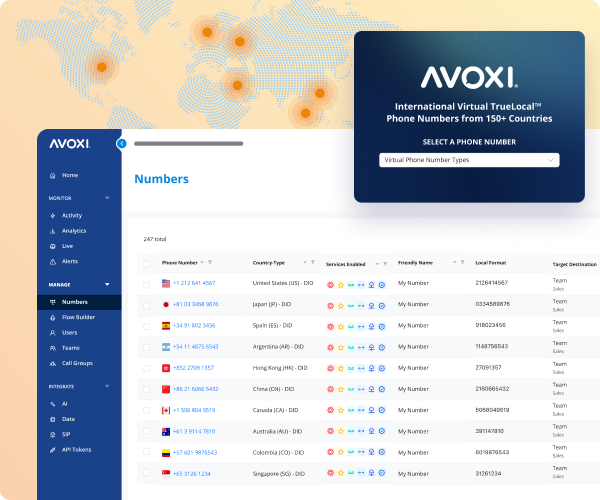Click the Call Groups icon
The width and height of the screenshot is (600, 500).
(x=52, y=362)
